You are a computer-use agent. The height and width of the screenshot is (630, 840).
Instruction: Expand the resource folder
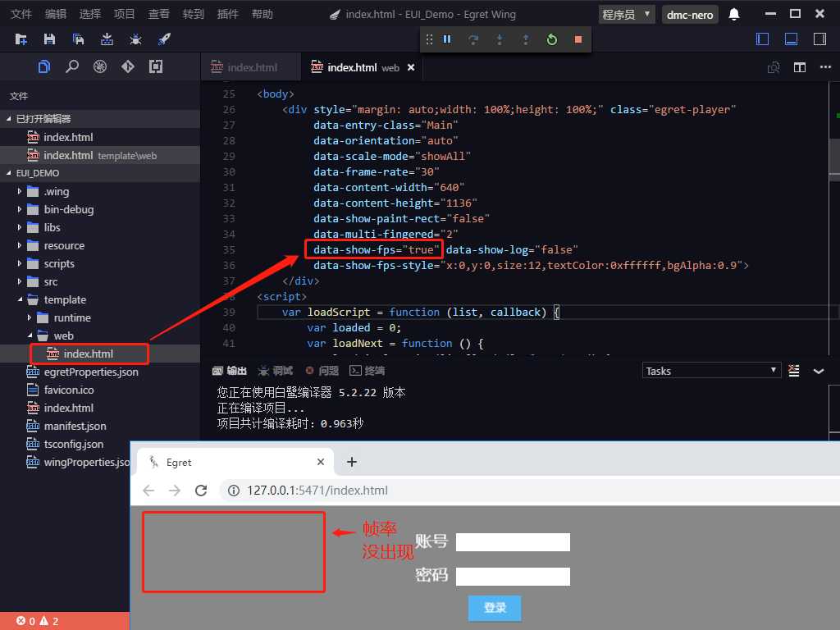[20, 246]
